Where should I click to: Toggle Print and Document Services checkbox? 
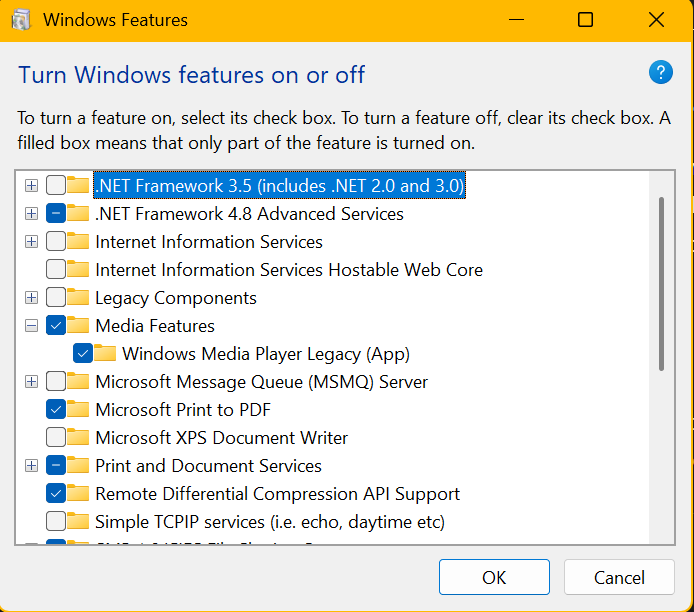pyautogui.click(x=56, y=465)
